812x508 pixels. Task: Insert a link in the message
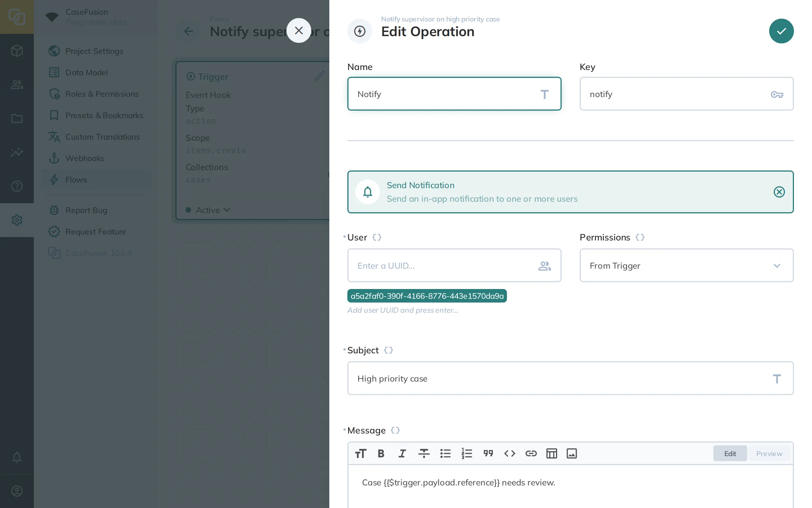[x=531, y=453]
